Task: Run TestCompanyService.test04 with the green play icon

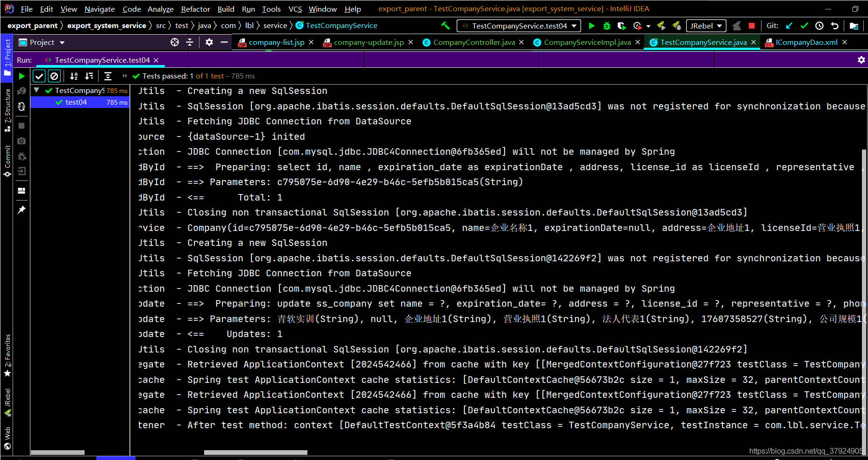Action: [x=591, y=26]
